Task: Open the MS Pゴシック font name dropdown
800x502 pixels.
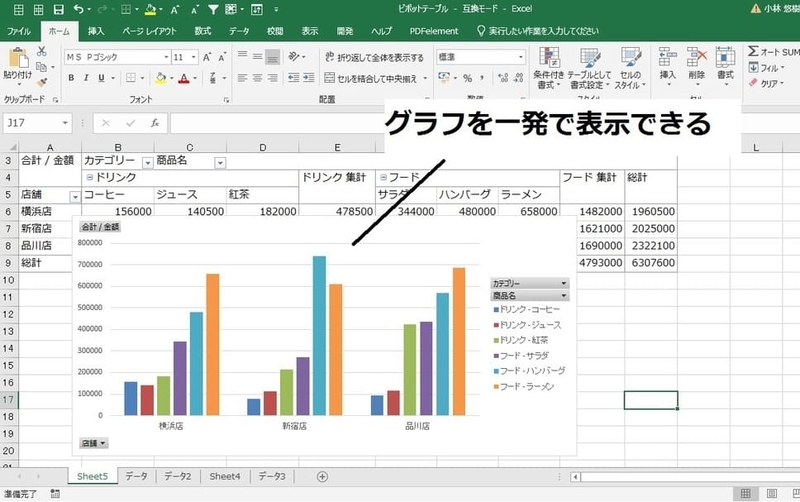Action: (x=166, y=57)
